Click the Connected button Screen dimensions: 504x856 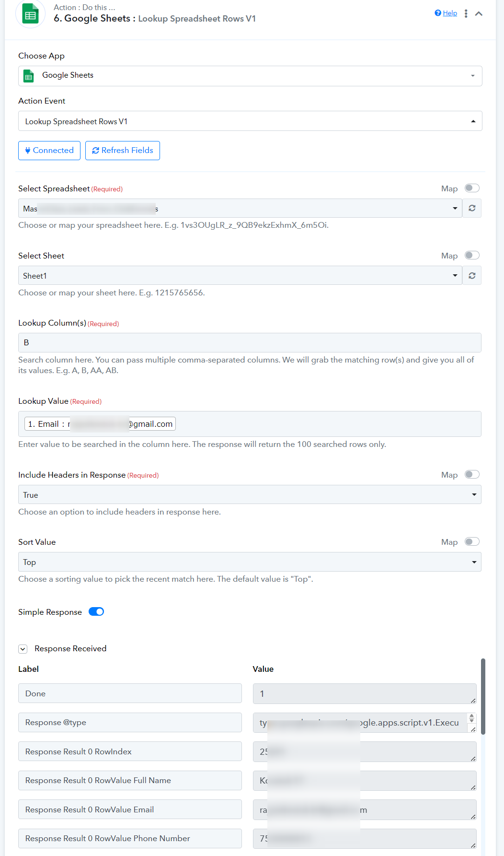(49, 151)
